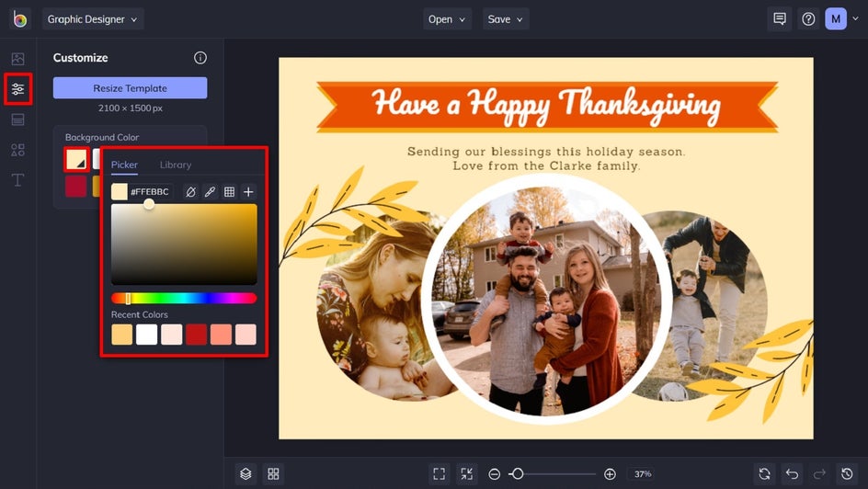Click the saturation-brightness gradient area
868x489 pixels.
click(x=184, y=244)
